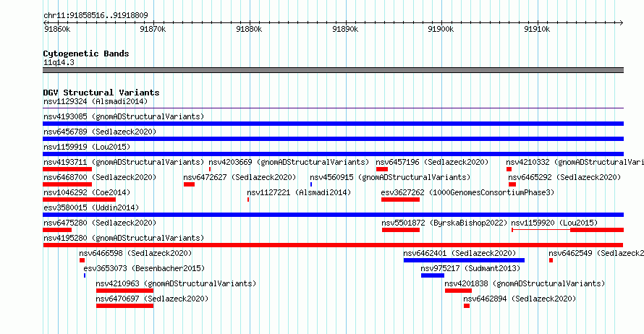Click the 91890k ruler tick label
The height and width of the screenshot is (334, 644).
click(345, 29)
